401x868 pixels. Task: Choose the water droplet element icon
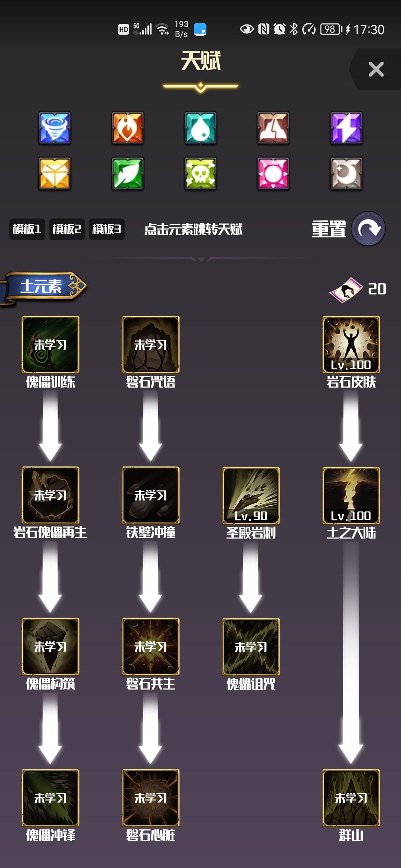click(x=200, y=128)
